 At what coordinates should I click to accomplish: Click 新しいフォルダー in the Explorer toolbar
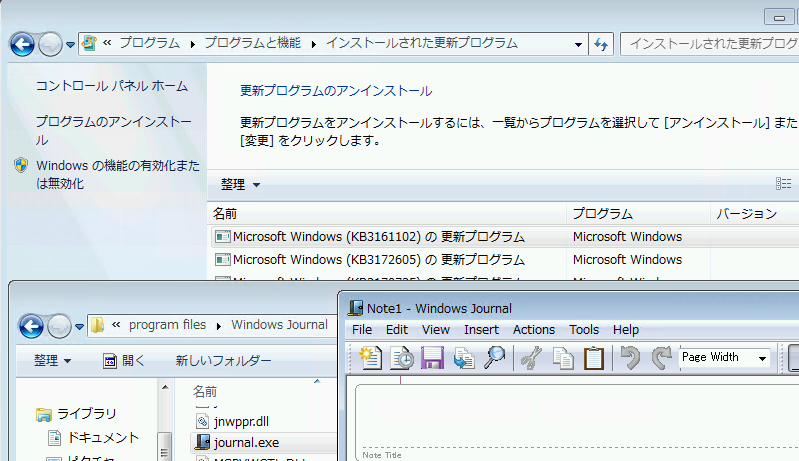223,361
